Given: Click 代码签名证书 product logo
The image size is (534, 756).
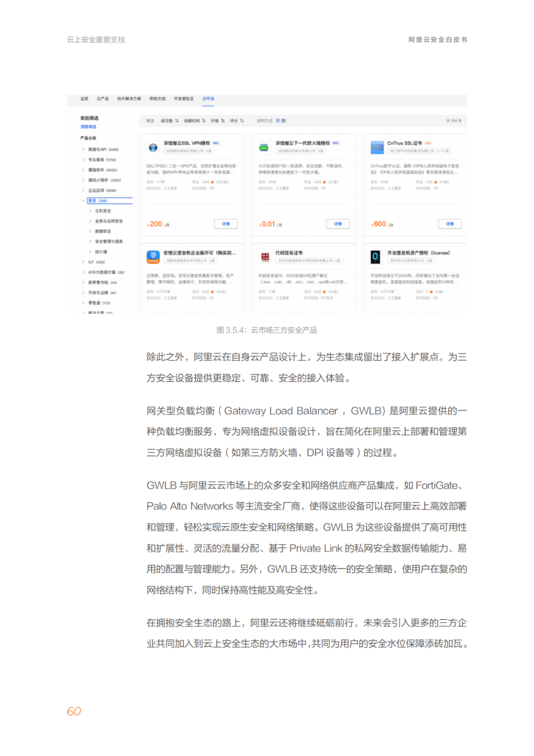Looking at the screenshot, I should tap(265, 257).
